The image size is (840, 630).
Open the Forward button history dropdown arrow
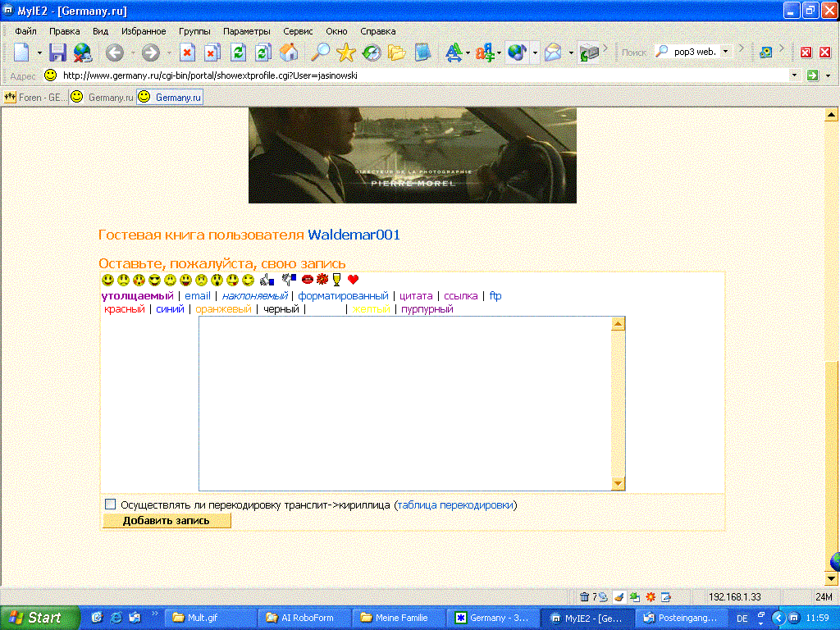(x=169, y=53)
